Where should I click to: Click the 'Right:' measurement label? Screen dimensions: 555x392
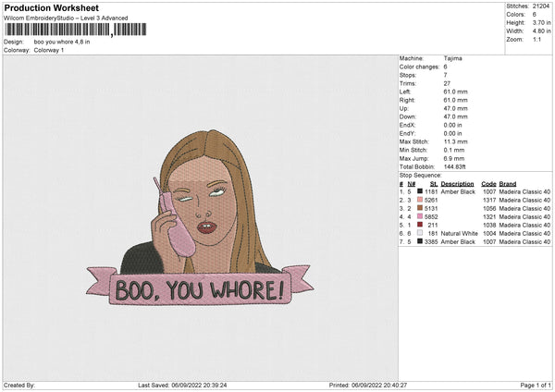pos(407,100)
